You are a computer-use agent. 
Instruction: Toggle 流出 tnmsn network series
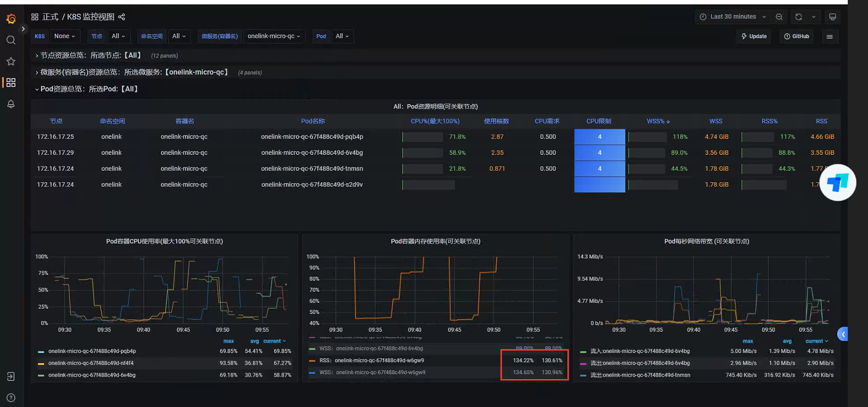point(640,375)
